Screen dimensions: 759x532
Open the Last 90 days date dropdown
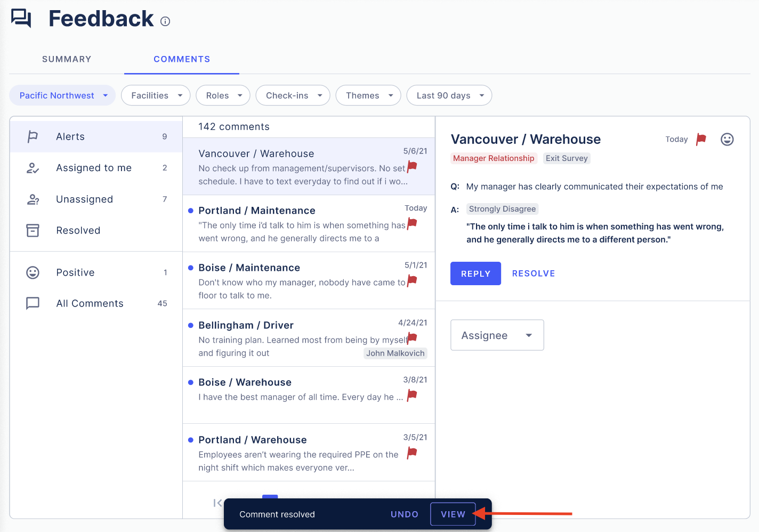click(x=449, y=95)
